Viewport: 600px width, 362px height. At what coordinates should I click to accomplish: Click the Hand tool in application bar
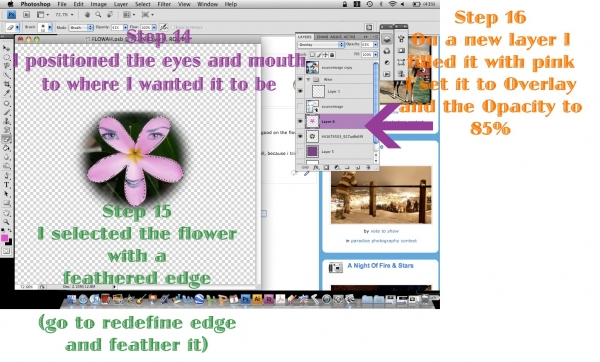tap(87, 15)
